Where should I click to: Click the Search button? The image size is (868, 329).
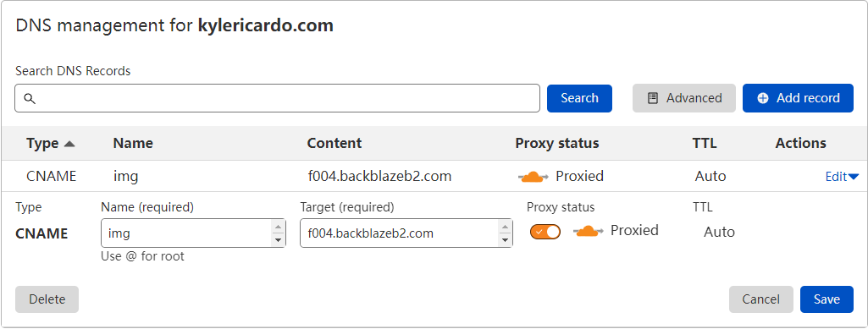tap(579, 98)
